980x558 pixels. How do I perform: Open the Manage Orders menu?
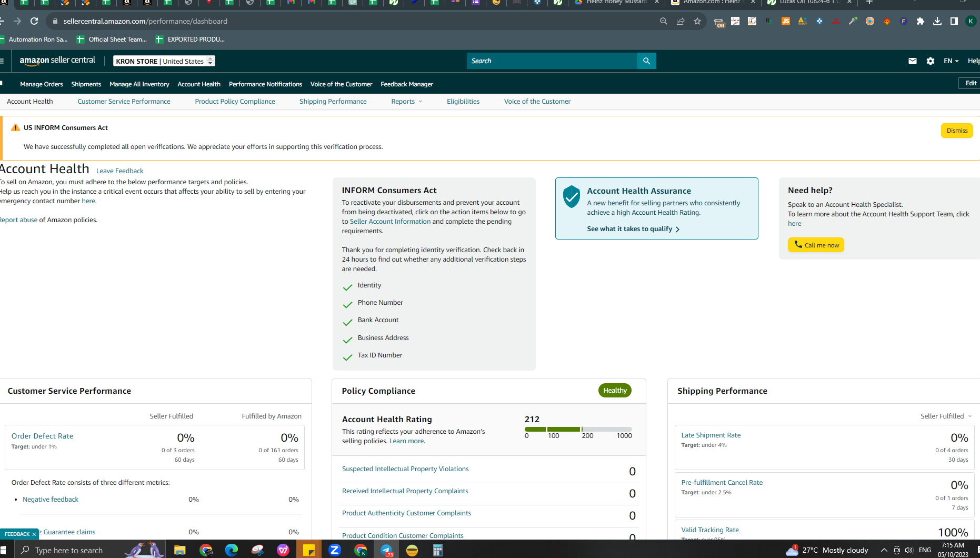42,84
